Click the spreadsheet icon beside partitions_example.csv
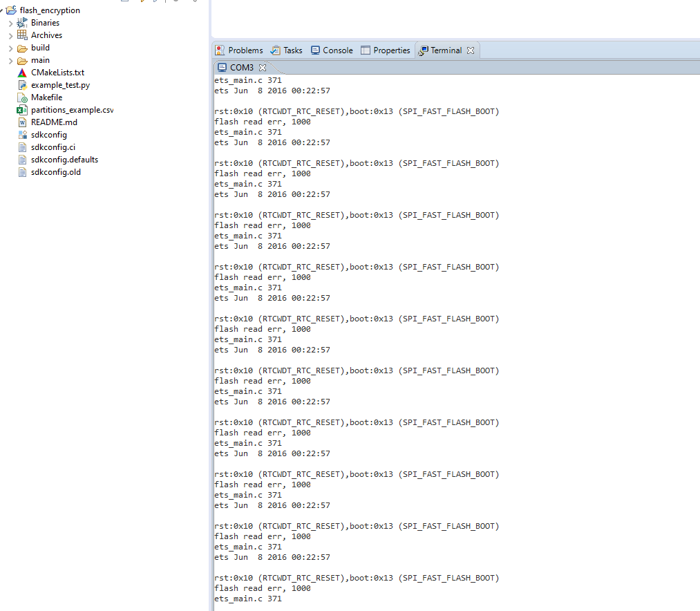This screenshot has height=611, width=700. 23,109
